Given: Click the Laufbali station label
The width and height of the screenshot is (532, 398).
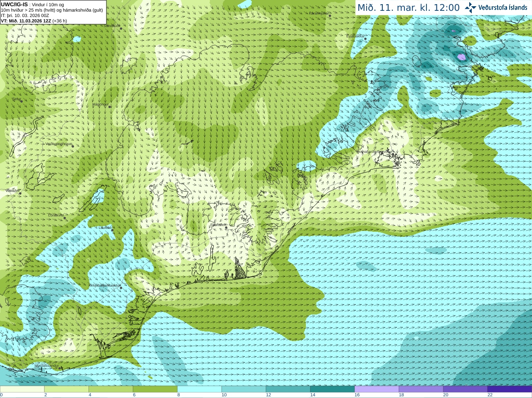Looking at the screenshot, I should [105, 228].
